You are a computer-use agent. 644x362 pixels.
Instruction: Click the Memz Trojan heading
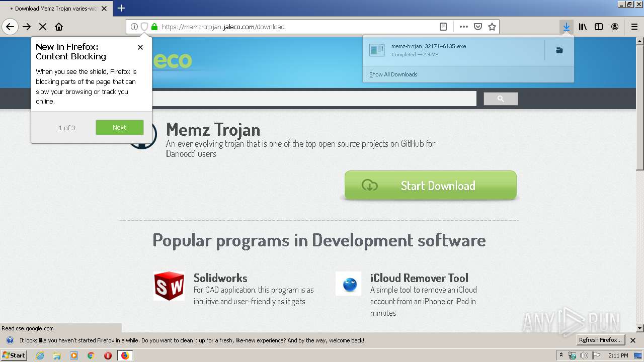213,130
